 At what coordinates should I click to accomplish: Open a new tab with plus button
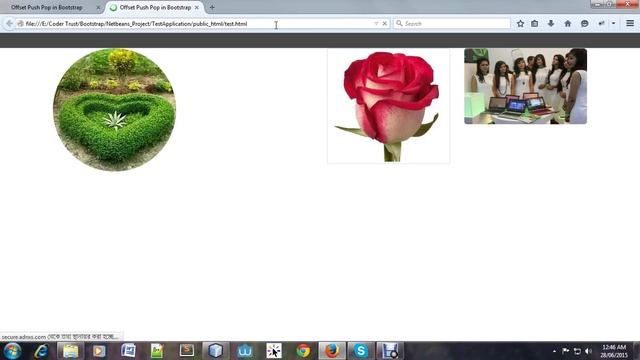[212, 7]
